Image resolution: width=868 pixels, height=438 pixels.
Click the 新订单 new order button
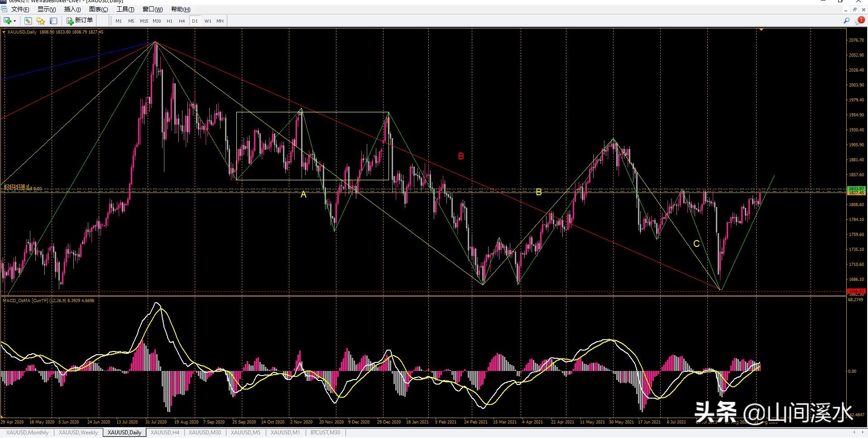pyautogui.click(x=80, y=20)
